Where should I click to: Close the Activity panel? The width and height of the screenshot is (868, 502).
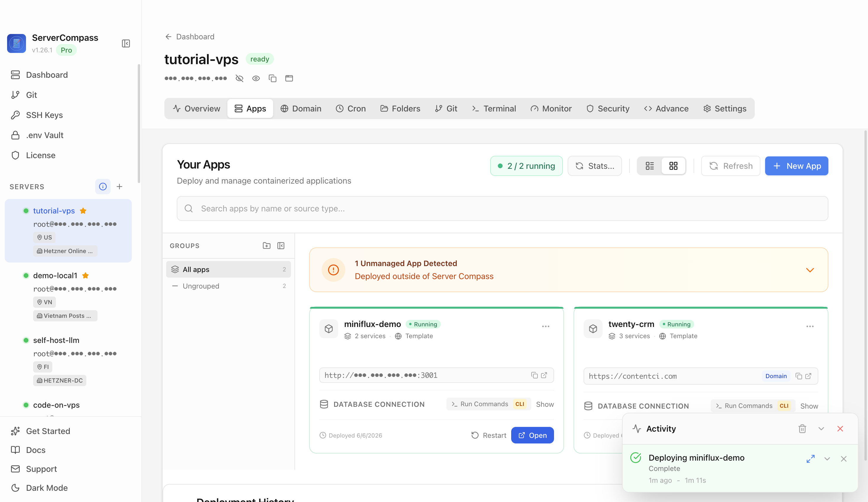[840, 429]
